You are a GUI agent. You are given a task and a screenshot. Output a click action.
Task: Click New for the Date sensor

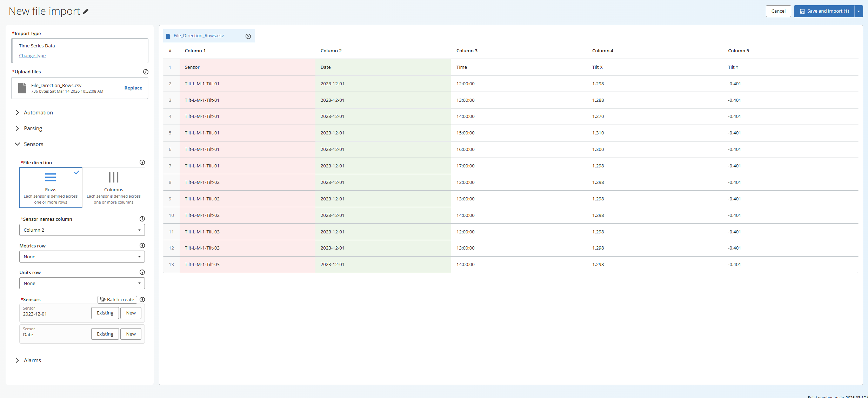[x=131, y=334]
